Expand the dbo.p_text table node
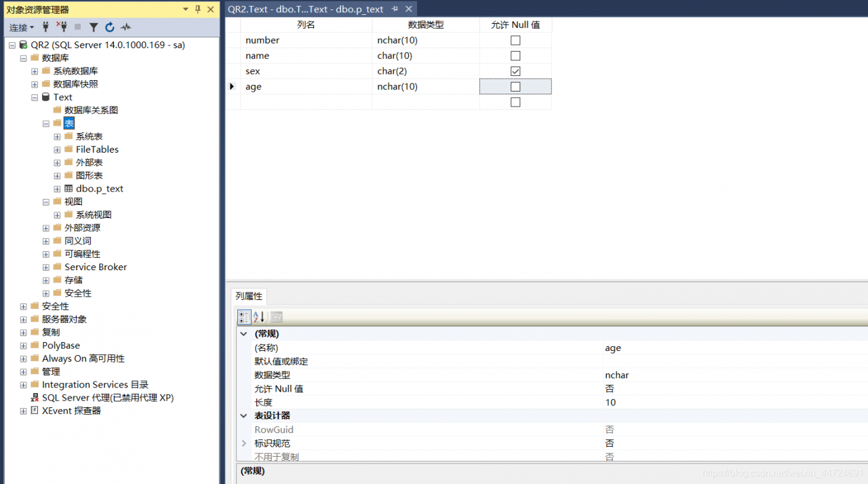The height and width of the screenshot is (484, 868). [58, 189]
